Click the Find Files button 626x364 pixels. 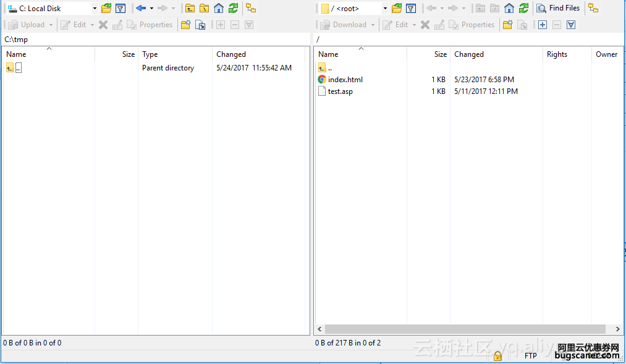point(558,8)
